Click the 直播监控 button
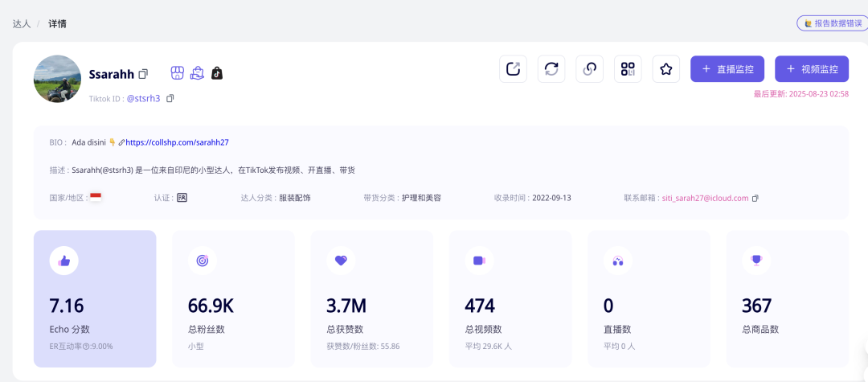The image size is (868, 382). [x=727, y=69]
